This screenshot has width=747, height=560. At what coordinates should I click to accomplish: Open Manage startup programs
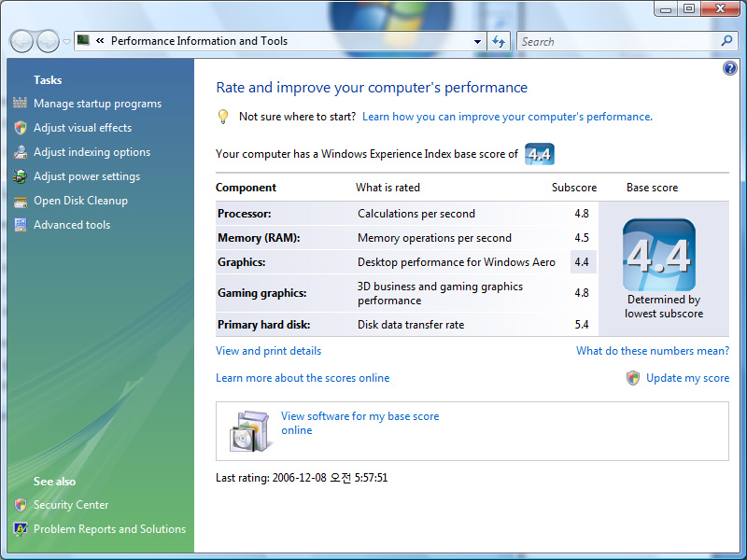click(x=98, y=104)
